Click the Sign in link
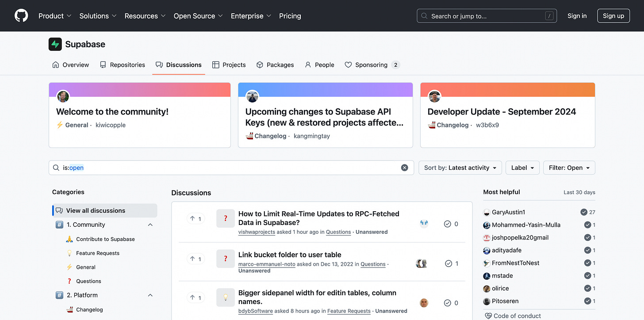Image resolution: width=644 pixels, height=320 pixels. coord(577,16)
